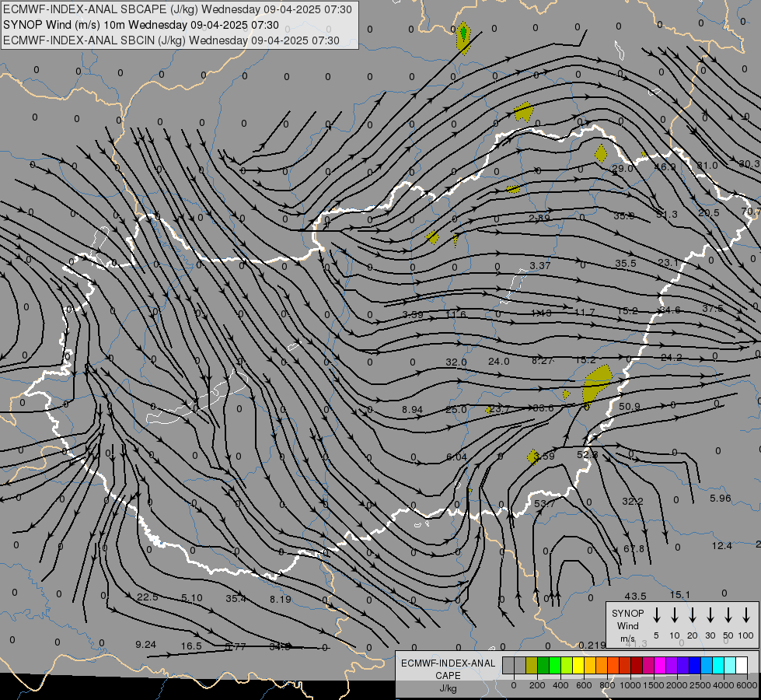Click the 23.1 grid value on the map
761x700 pixels.
point(668,263)
